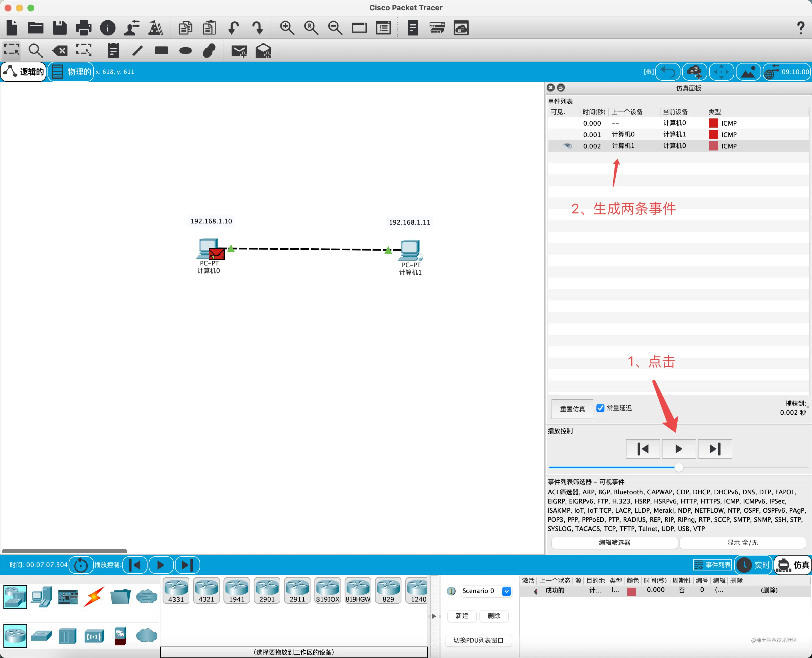Open help question mark icon
The height and width of the screenshot is (658, 812).
[x=801, y=28]
